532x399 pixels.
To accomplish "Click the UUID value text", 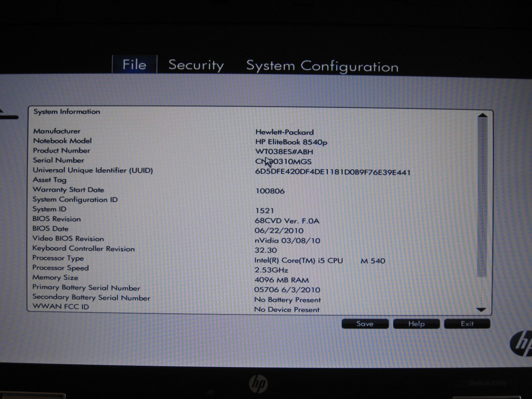I will pyautogui.click(x=332, y=172).
